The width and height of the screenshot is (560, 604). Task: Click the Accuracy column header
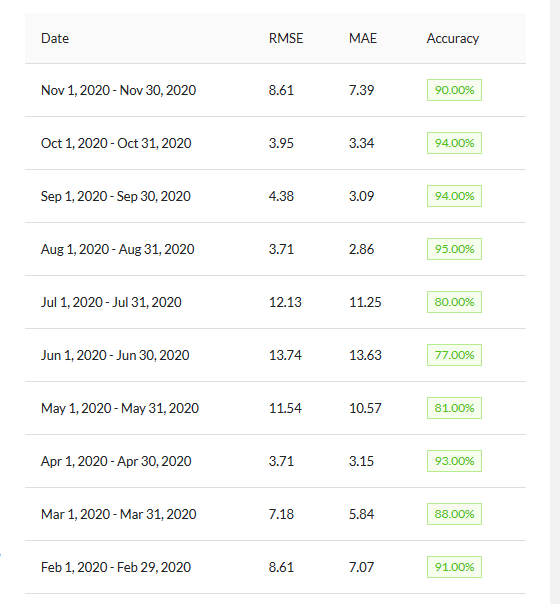(453, 38)
